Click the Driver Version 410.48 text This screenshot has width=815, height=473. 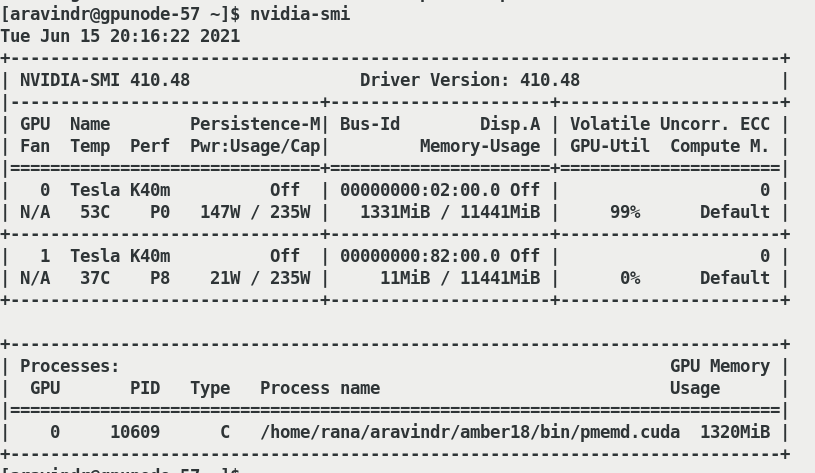[470, 80]
